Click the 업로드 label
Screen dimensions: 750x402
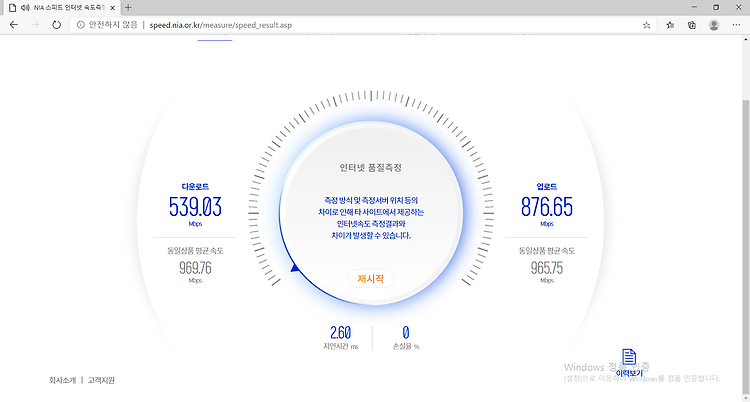(547, 187)
